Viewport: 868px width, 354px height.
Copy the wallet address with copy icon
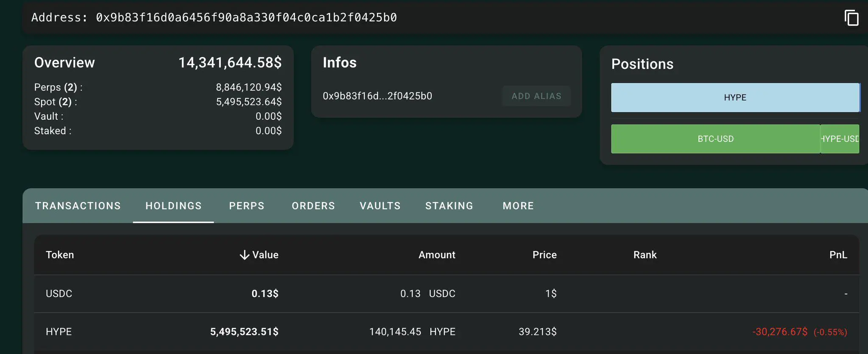click(851, 18)
